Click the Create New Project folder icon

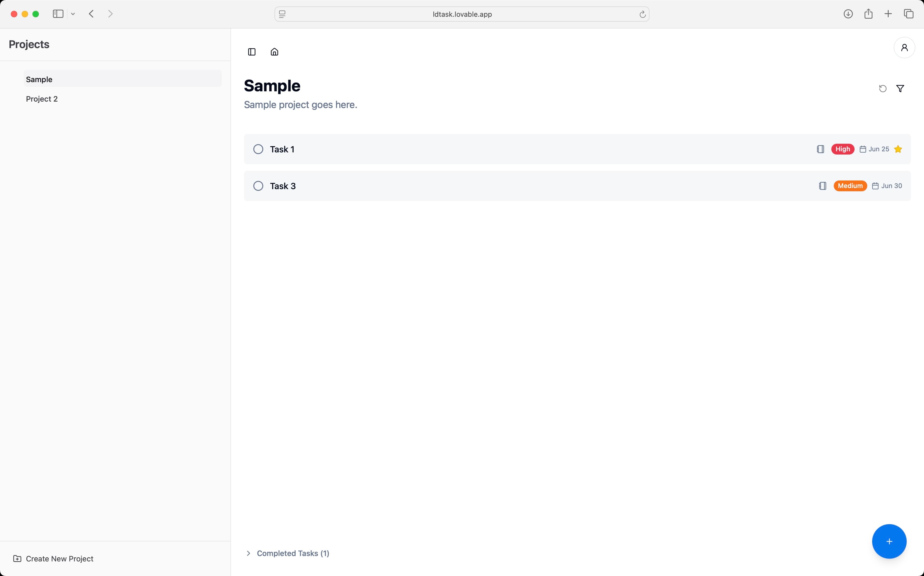tap(17, 558)
